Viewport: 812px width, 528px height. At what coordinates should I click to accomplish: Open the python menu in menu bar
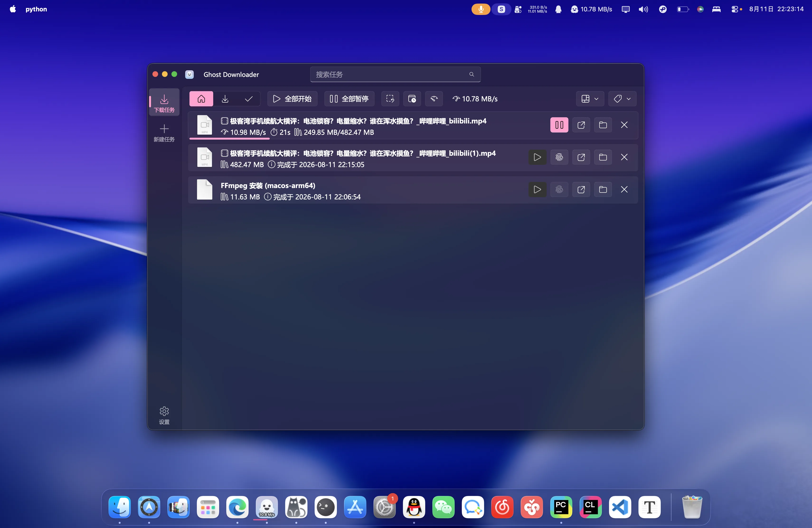click(36, 9)
